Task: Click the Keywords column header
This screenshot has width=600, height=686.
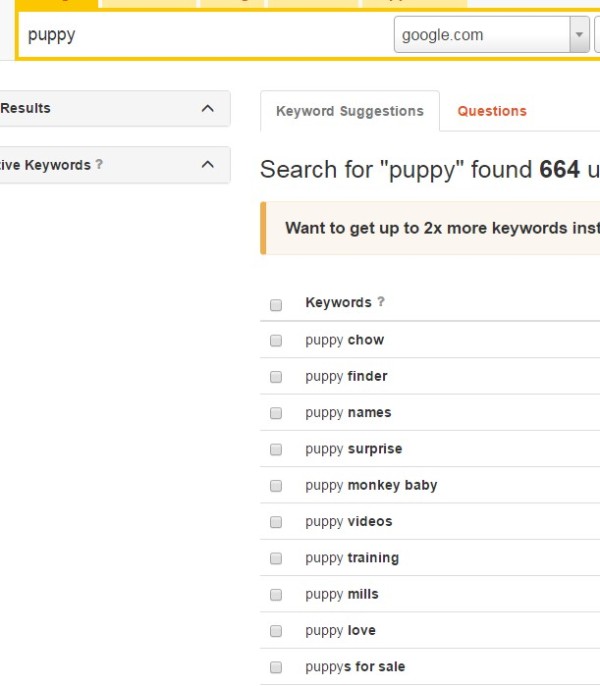Action: (x=338, y=303)
